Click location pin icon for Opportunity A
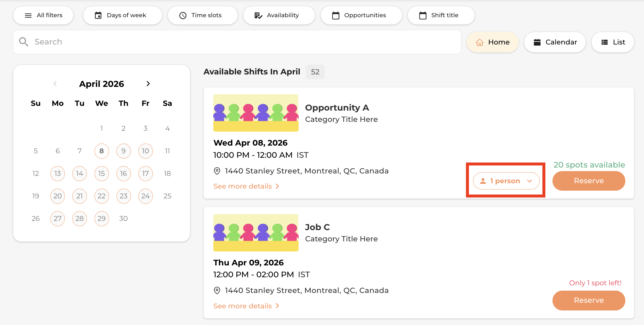Viewport: 644px width, 325px height. click(217, 171)
